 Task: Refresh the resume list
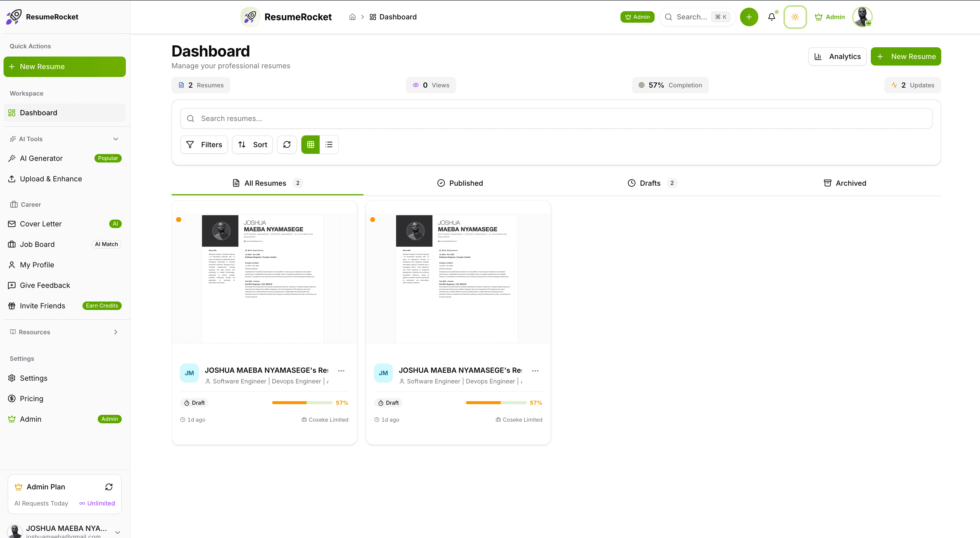click(x=287, y=144)
